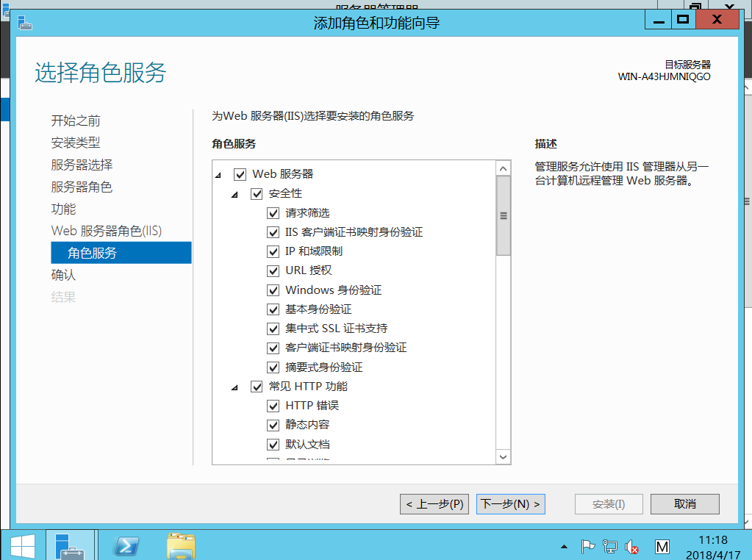
Task: Toggle 常见 HTTP 功能 checkbox
Action: pyautogui.click(x=257, y=387)
